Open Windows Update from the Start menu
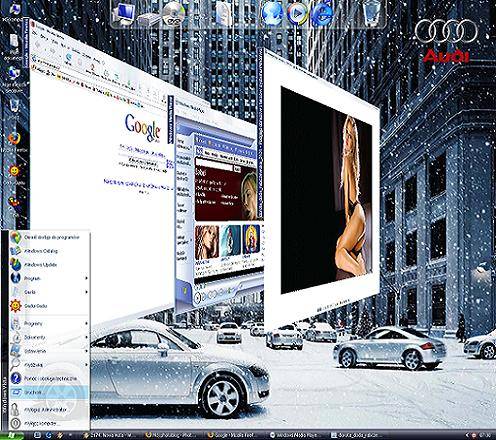The height and width of the screenshot is (440, 496). (x=49, y=265)
